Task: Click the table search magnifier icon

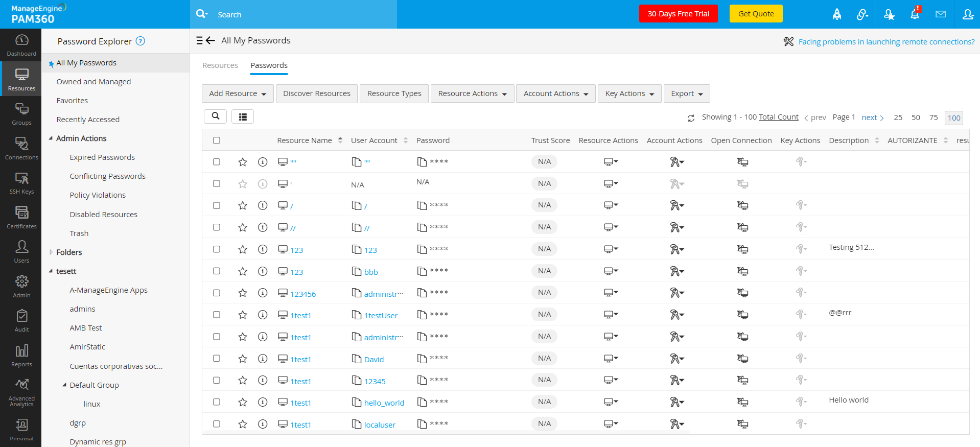Action: click(x=216, y=116)
